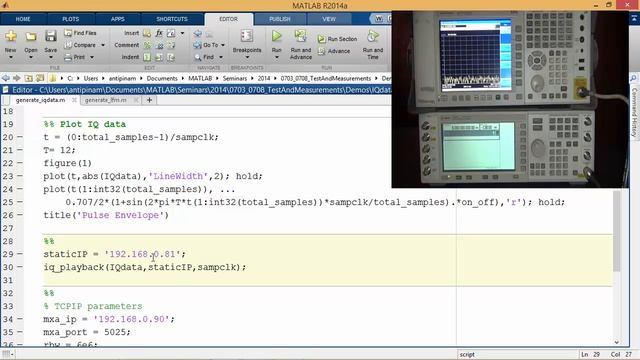Expand the Save dropdown arrow
Screen dimensions: 640x360
(x=51, y=57)
